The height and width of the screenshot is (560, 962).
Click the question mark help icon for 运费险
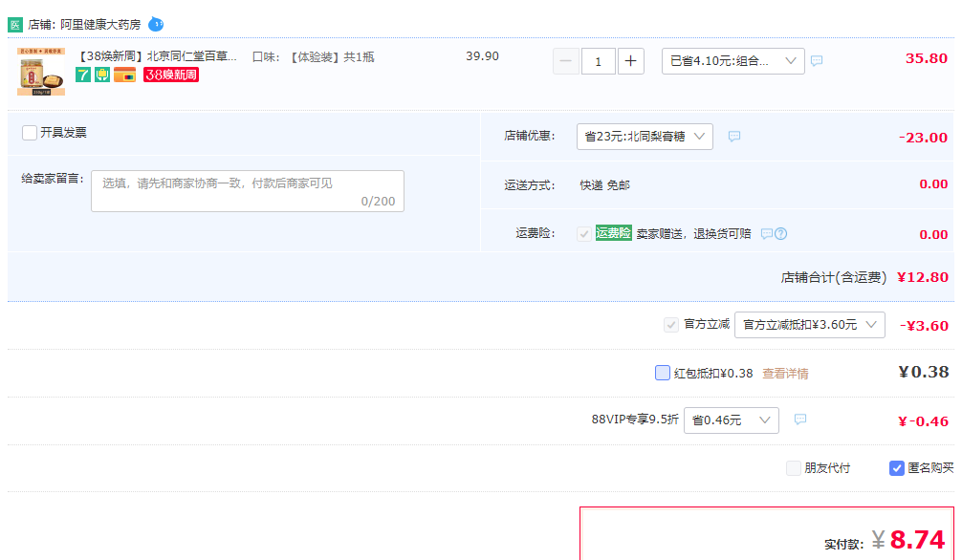coord(780,234)
